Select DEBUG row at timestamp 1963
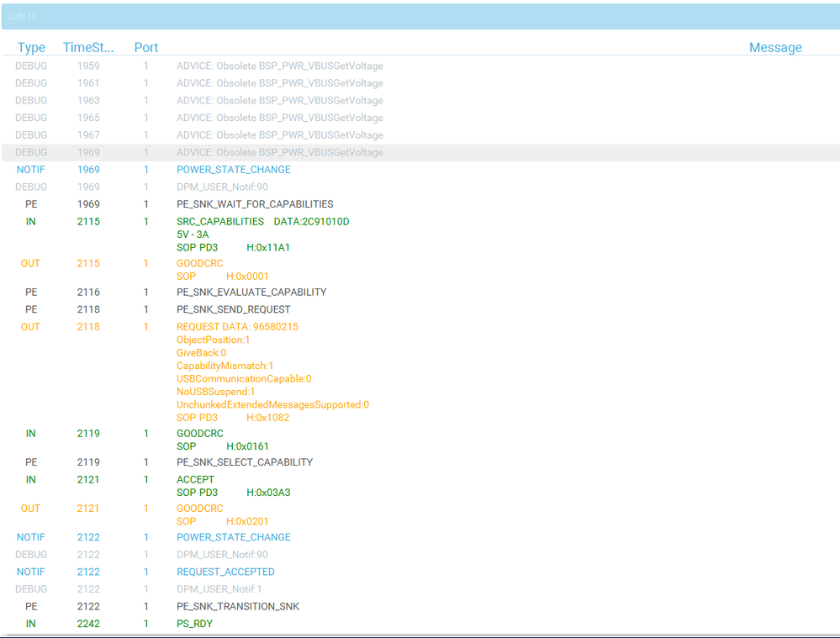Viewport: 840px width, 638px height. 421,100
